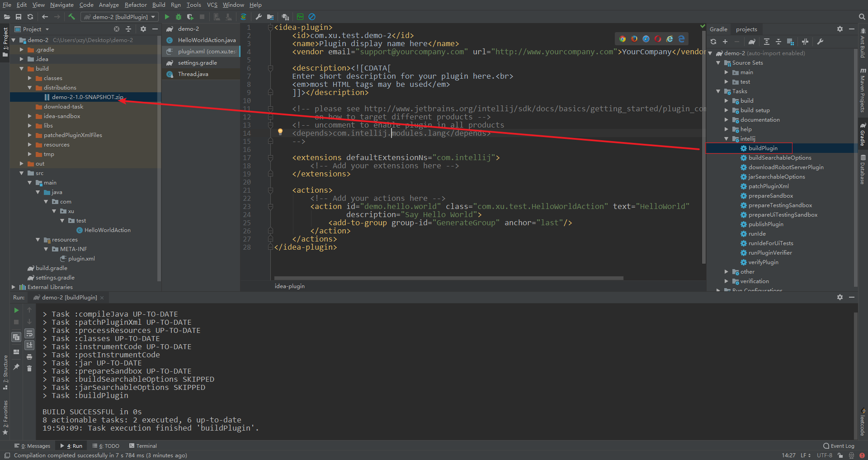Expand the .gradle folder in project tree
Image resolution: width=868 pixels, height=460 pixels.
(21, 49)
